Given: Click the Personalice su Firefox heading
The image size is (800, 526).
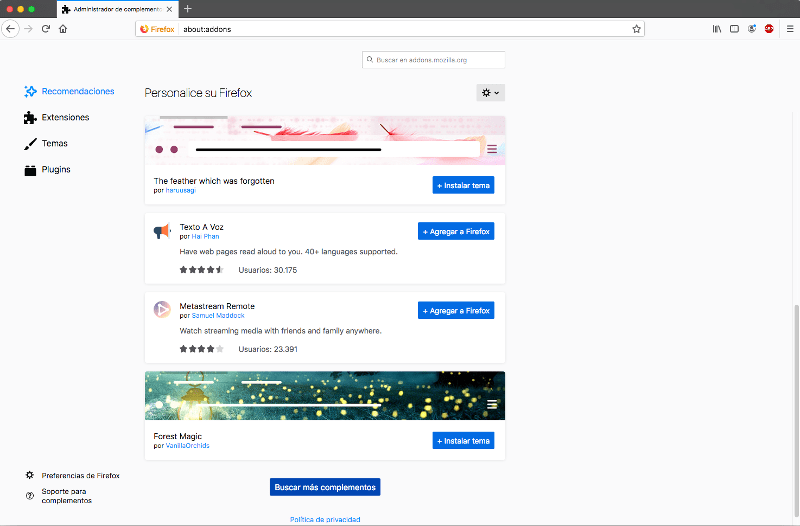Looking at the screenshot, I should click(x=198, y=93).
